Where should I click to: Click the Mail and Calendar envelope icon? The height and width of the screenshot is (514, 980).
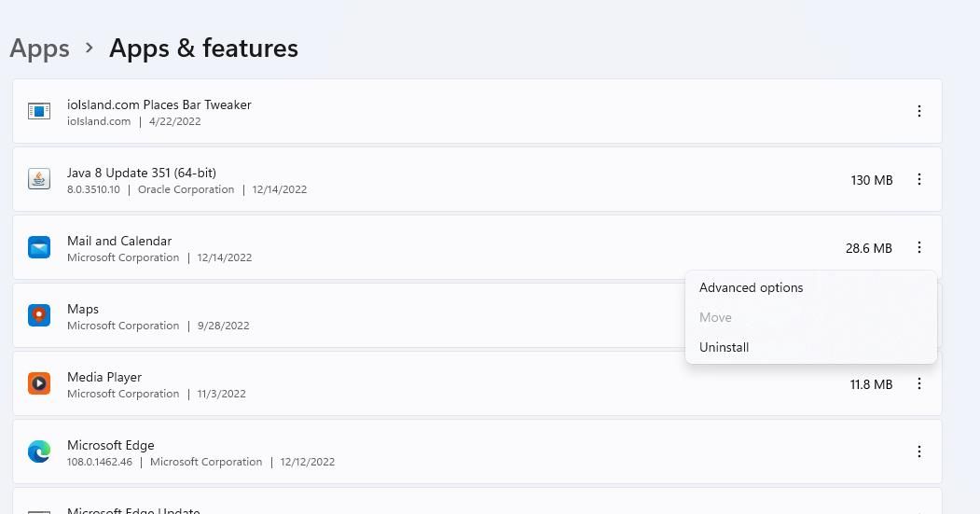tap(39, 247)
